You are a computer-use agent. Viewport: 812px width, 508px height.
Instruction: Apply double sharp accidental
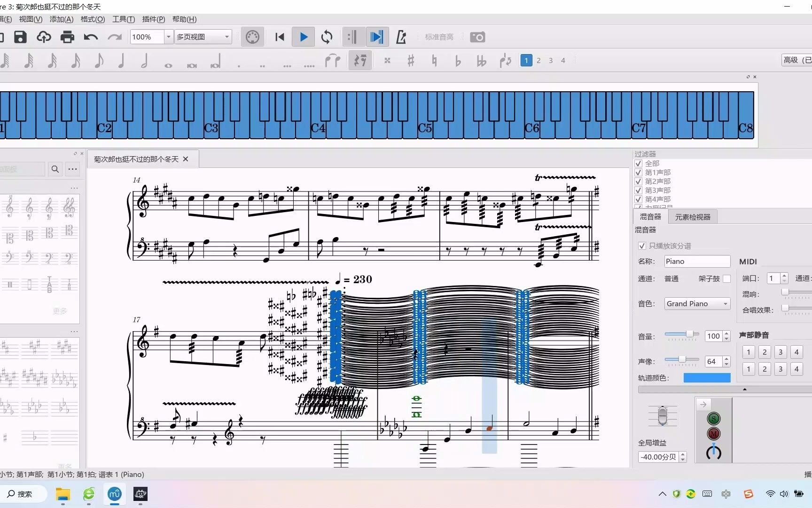tap(387, 61)
